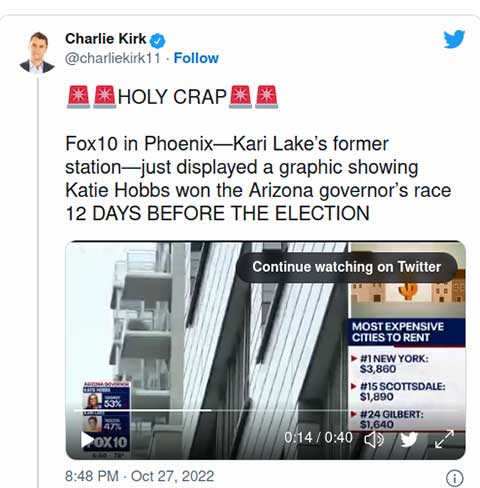The height and width of the screenshot is (488, 480).
Task: Click the first siren emoji before HOLY CRAP
Action: pos(78,97)
